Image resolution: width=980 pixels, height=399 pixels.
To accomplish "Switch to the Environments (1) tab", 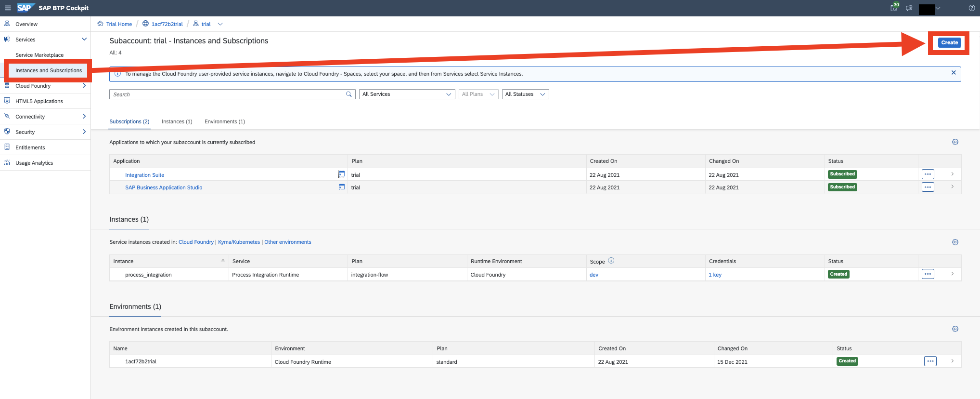I will pyautogui.click(x=225, y=121).
